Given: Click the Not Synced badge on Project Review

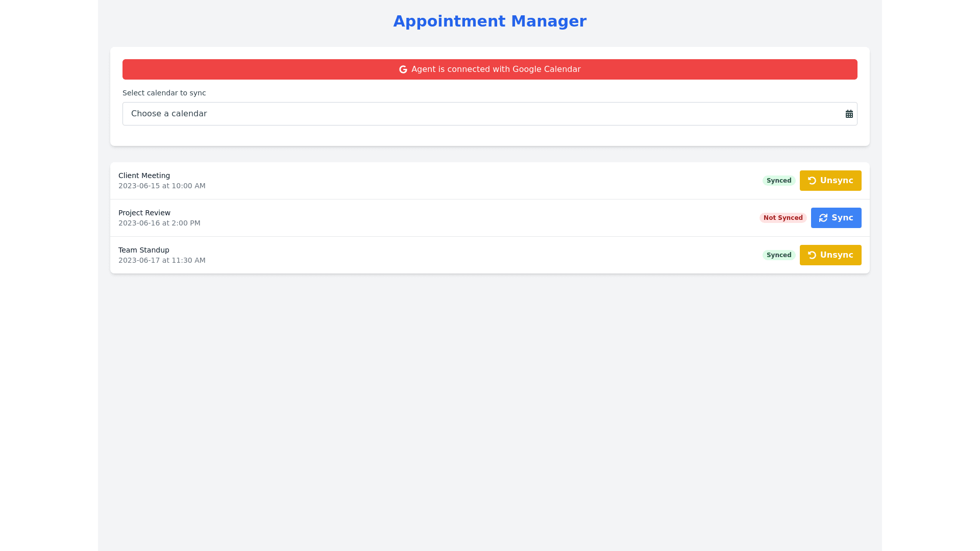Looking at the screenshot, I should click(782, 218).
